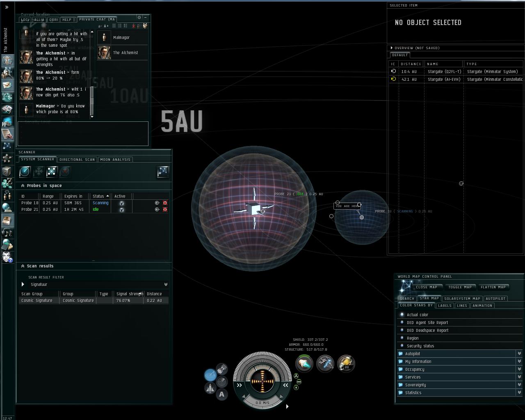This screenshot has height=420, width=525.
Task: Open the help face icon in sidebar
Action: pos(7,257)
